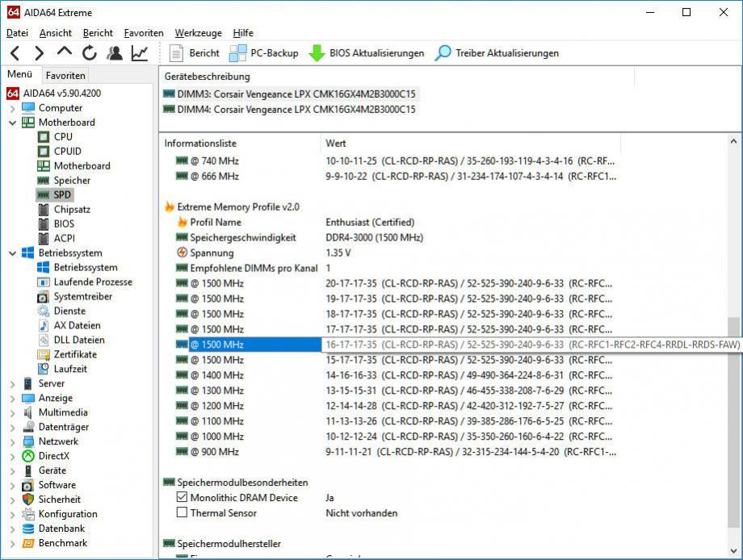Toggle the Thermal Sensor checkbox
Screen dimensions: 743x560
(182, 512)
